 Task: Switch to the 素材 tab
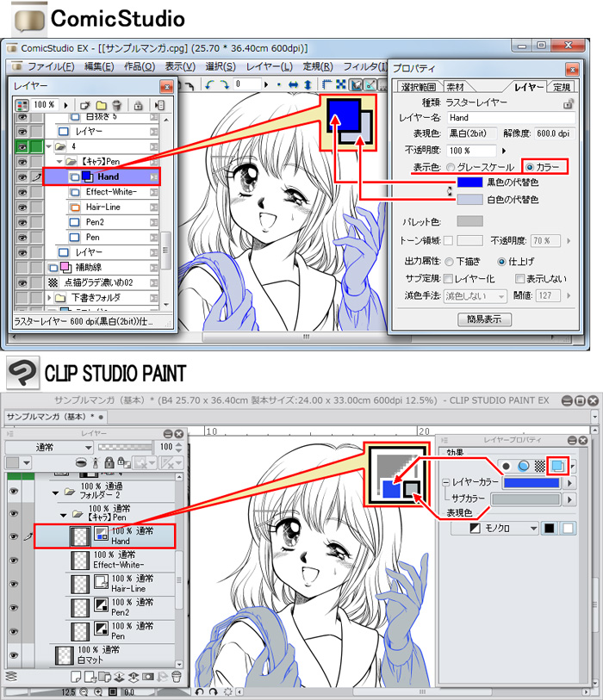[456, 87]
